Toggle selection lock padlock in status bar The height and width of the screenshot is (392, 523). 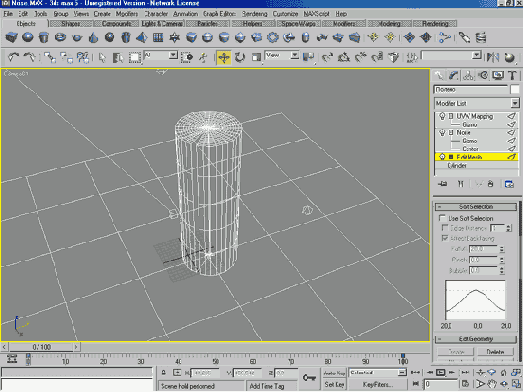coord(163,373)
